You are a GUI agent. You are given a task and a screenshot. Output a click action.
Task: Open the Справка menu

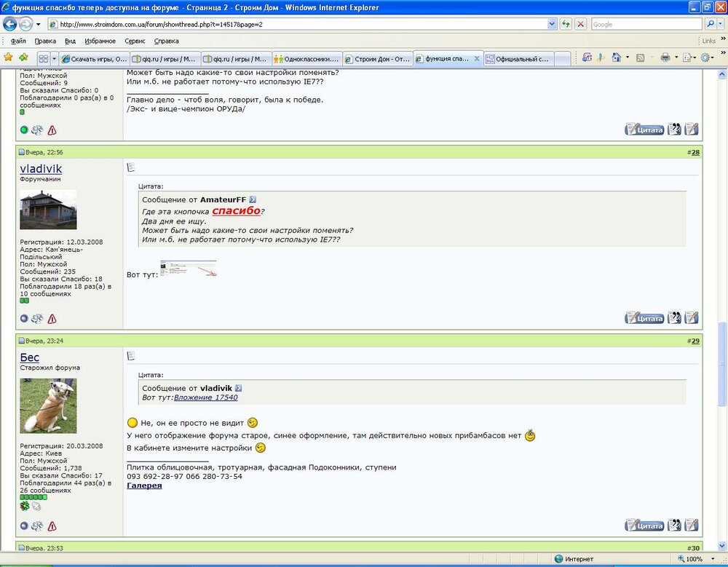(x=166, y=41)
